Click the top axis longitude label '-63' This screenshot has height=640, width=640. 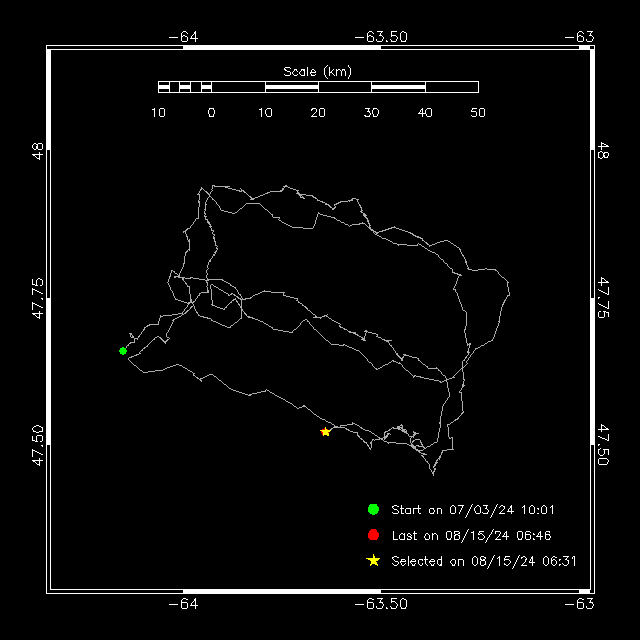pos(579,37)
